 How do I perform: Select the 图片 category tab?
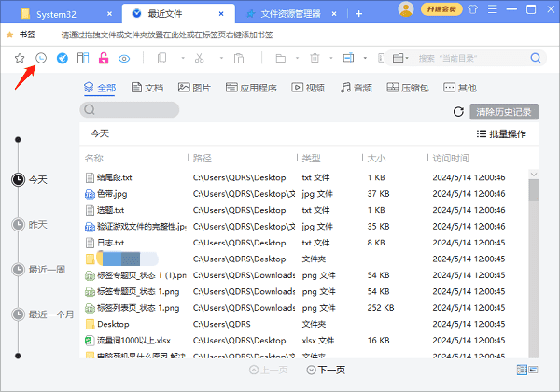pyautogui.click(x=194, y=88)
